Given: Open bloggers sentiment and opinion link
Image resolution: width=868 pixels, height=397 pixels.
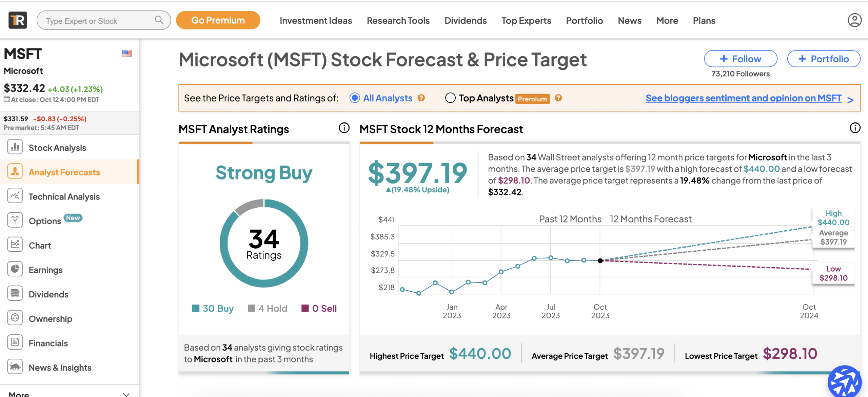Looking at the screenshot, I should pos(743,98).
